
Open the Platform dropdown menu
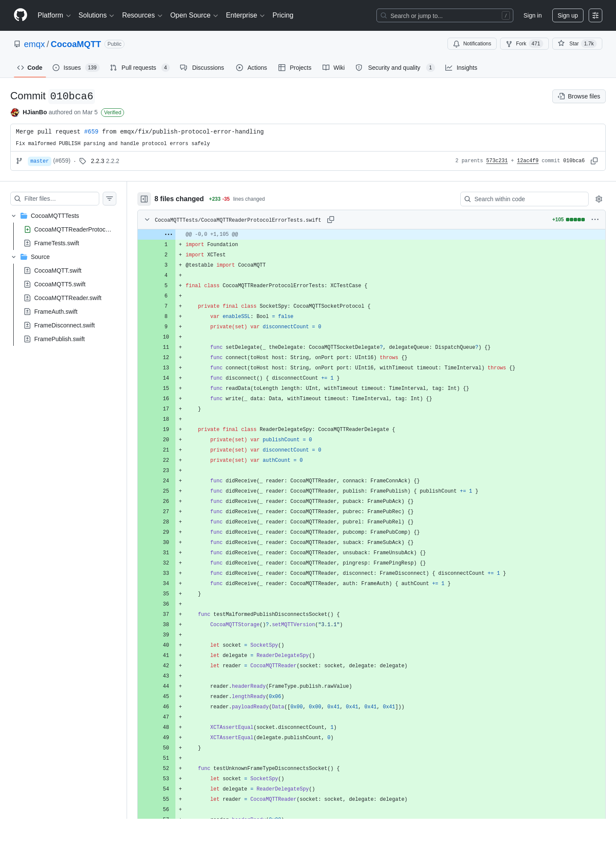pos(54,15)
